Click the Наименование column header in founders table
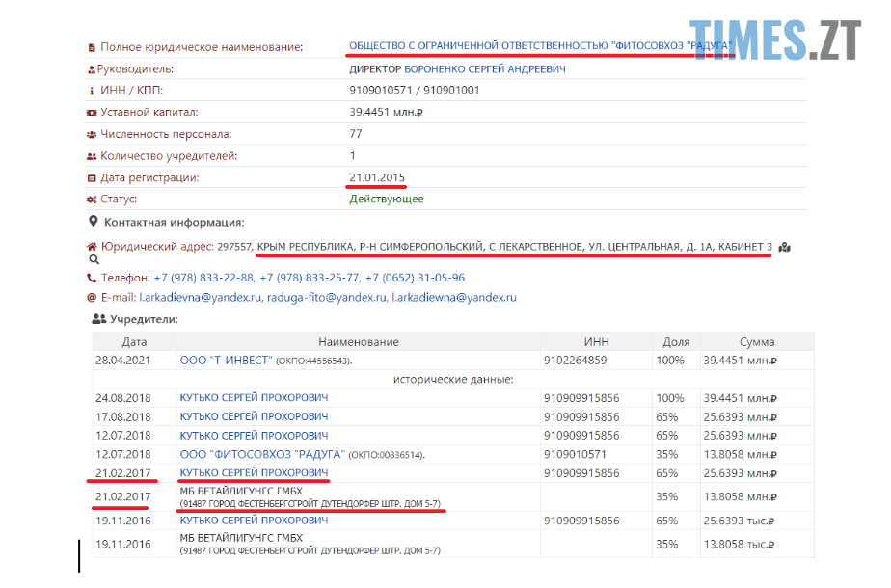This screenshot has width=891, height=588. click(x=358, y=342)
